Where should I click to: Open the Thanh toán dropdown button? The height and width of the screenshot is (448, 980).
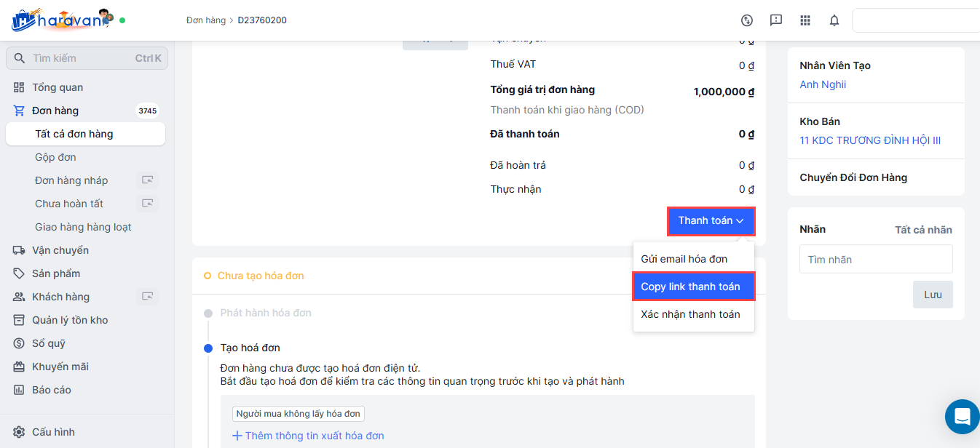click(711, 221)
